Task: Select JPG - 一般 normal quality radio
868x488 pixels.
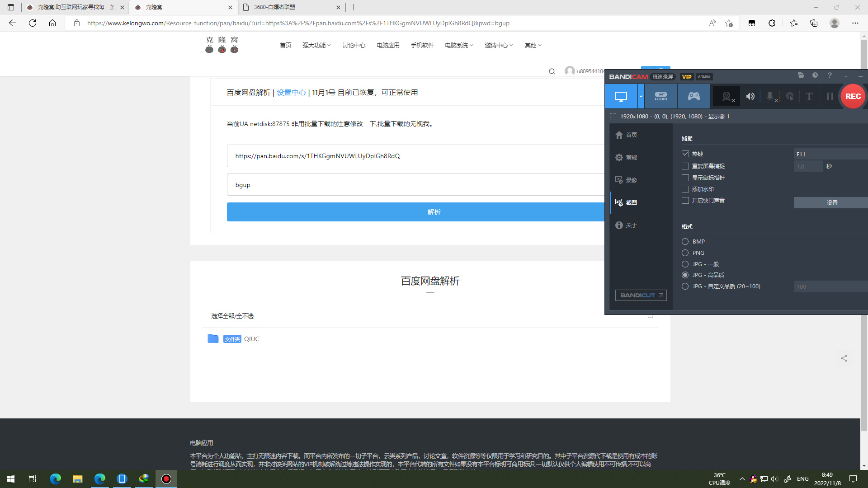Action: (685, 264)
